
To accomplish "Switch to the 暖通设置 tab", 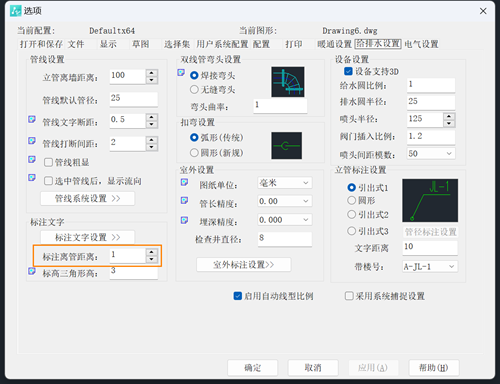I will pos(334,44).
